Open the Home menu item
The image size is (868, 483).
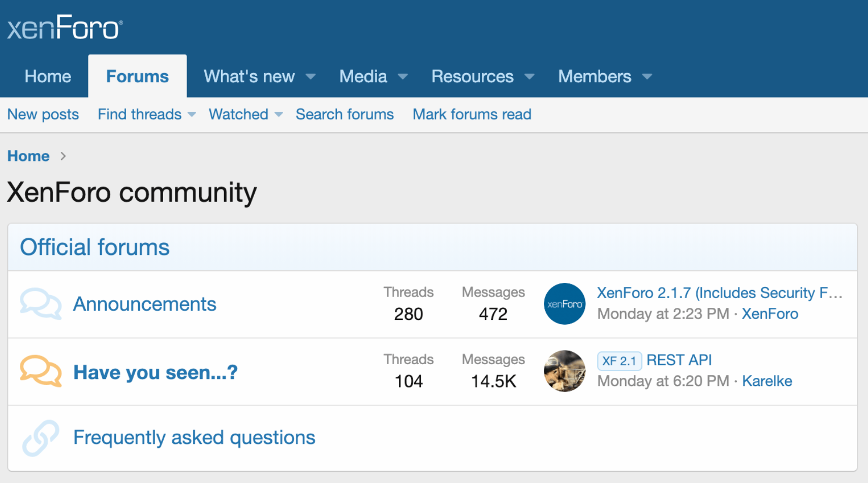47,76
